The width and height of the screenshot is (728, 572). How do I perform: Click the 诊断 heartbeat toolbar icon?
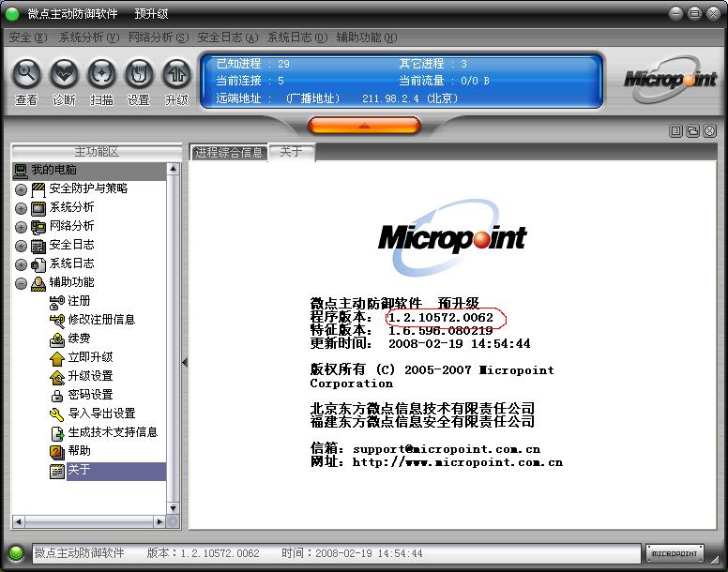point(64,73)
